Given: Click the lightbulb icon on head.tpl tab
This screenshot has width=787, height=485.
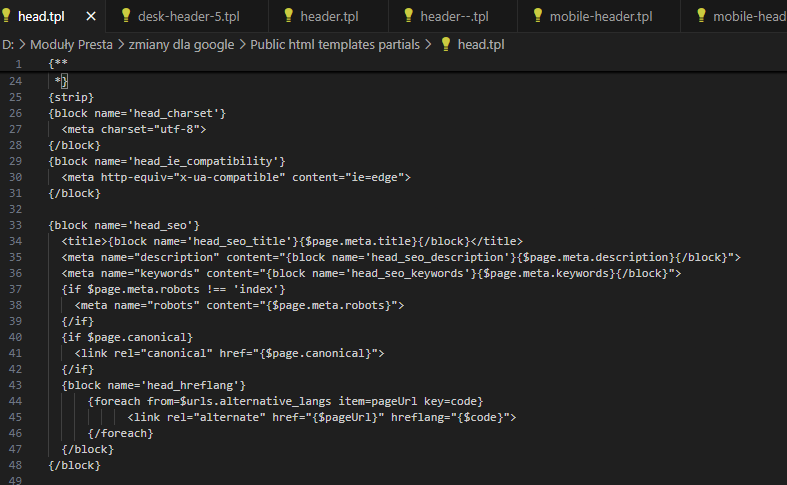Looking at the screenshot, I should (x=6, y=16).
